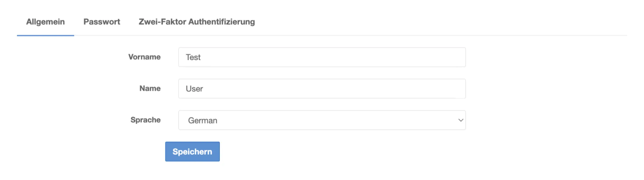
Task: Click the word 'Test' in Vorname field
Action: click(193, 57)
